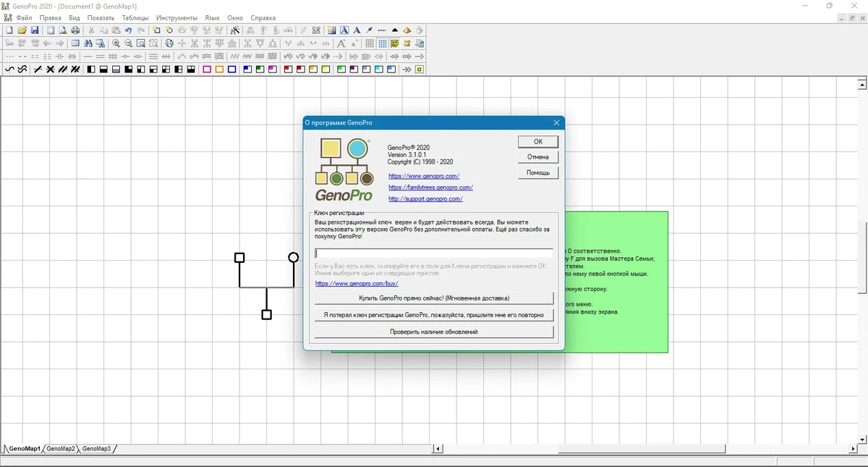
Task: Select the child square on the genogram
Action: (266, 314)
